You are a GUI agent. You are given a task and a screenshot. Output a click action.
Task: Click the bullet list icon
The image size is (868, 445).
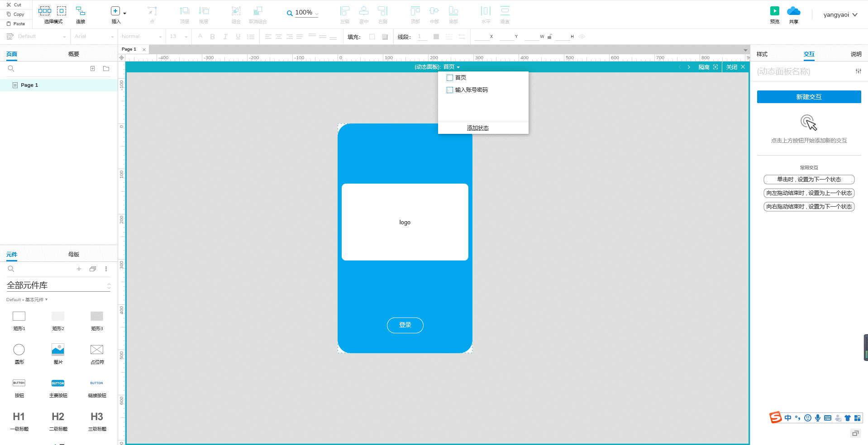251,37
